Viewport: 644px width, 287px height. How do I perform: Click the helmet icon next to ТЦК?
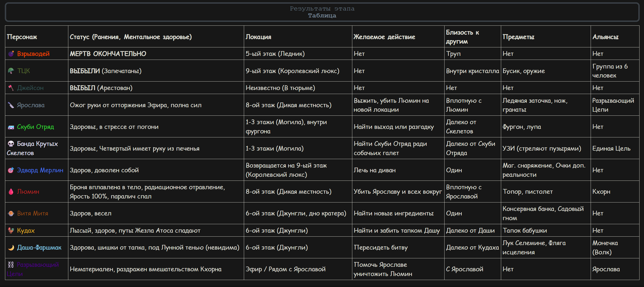pos(11,71)
